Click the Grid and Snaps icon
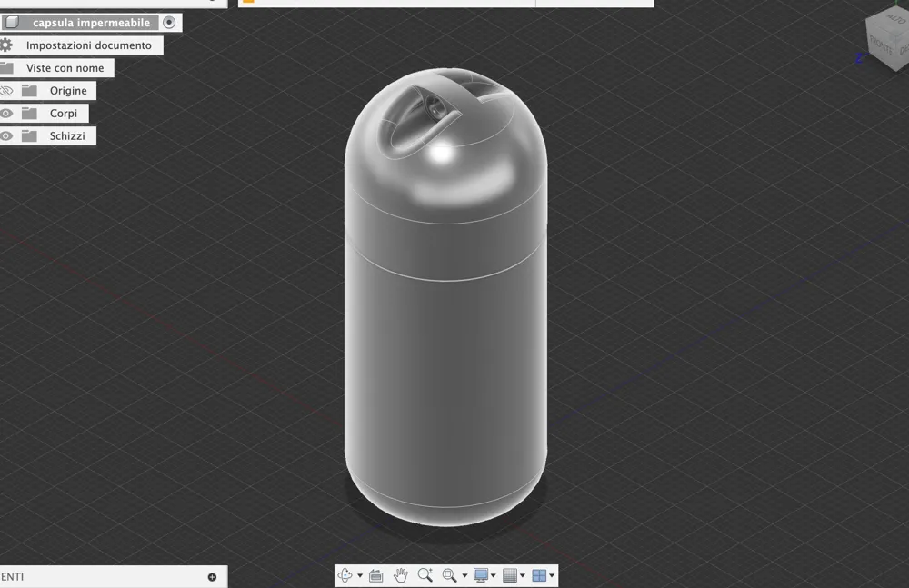The image size is (909, 588). tap(510, 575)
